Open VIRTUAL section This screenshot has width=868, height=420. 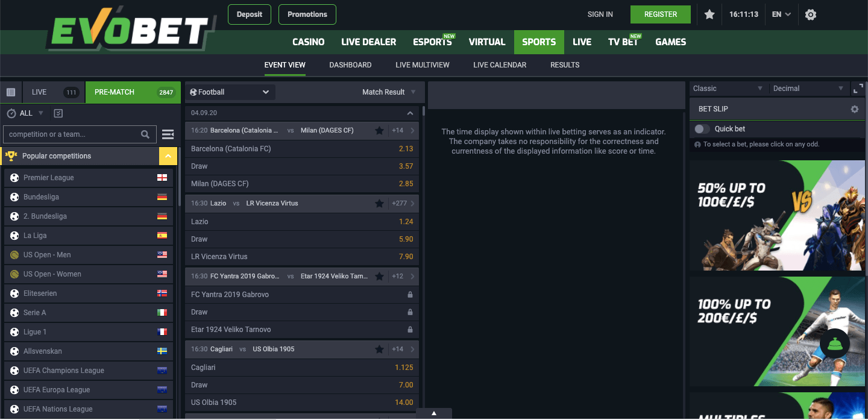(x=487, y=42)
